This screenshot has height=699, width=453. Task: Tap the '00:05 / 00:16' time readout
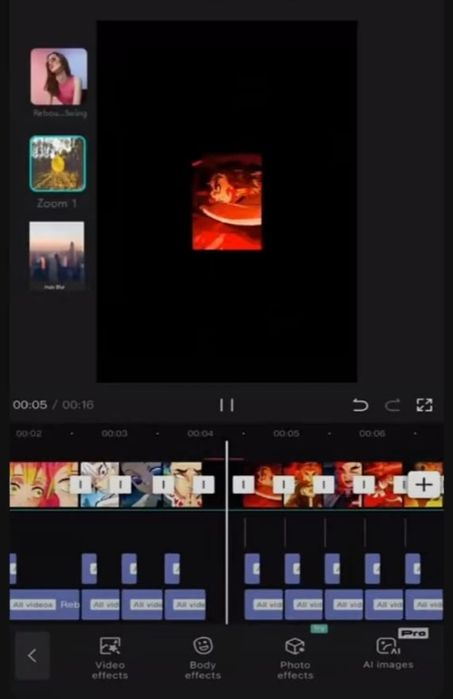(x=53, y=405)
